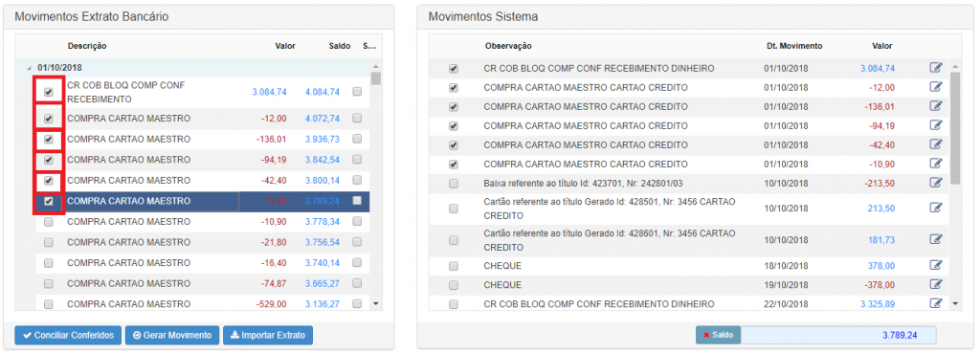Edit the 181,73 Cartão título entry
The image size is (980, 353).
click(936, 238)
